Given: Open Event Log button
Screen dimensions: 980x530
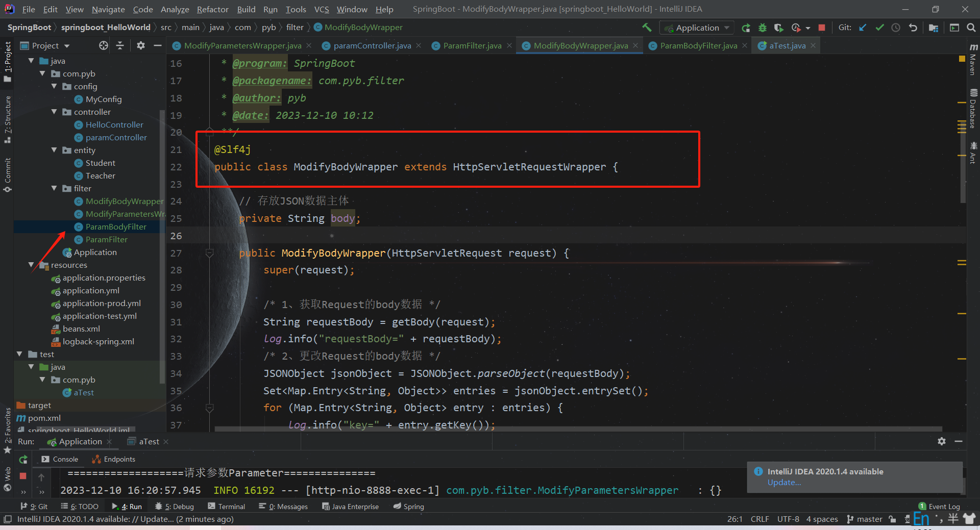Looking at the screenshot, I should coord(940,507).
